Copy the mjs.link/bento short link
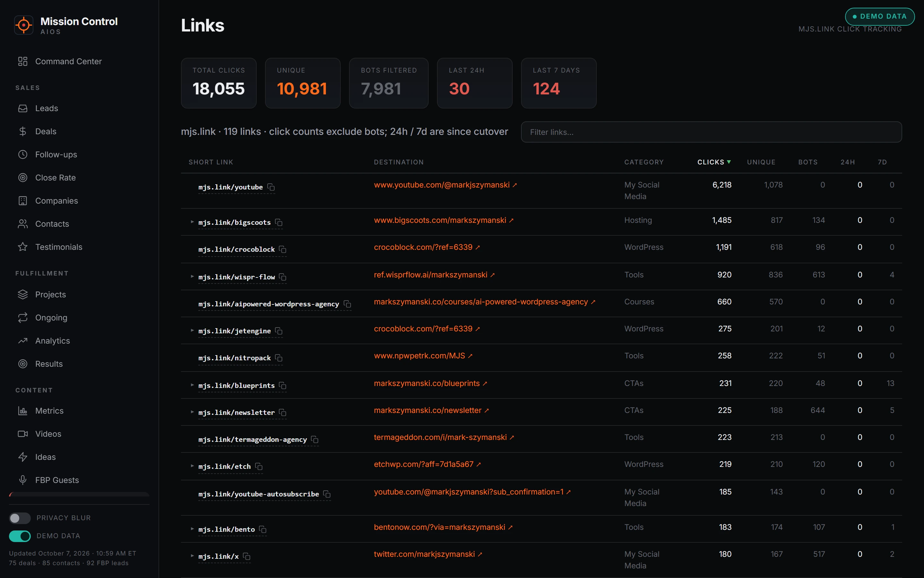Viewport: 924px width, 578px height. click(263, 530)
